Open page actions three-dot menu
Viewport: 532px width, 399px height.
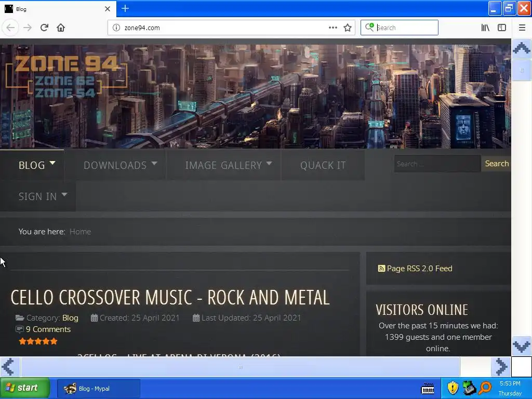[333, 28]
